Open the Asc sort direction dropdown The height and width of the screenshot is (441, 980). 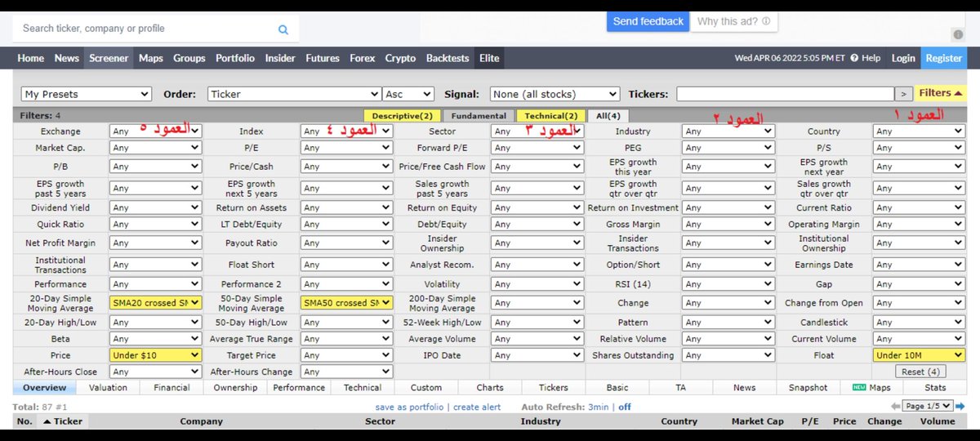409,94
